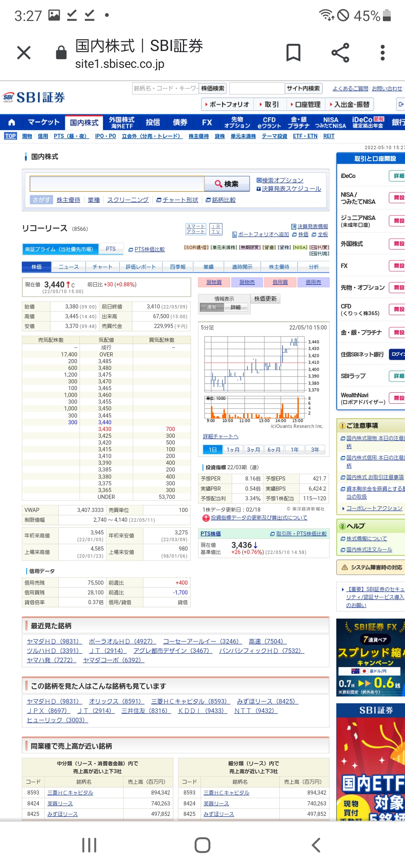The width and height of the screenshot is (405, 868).
Task: Select 6ヶ月 chart period
Action: (274, 449)
